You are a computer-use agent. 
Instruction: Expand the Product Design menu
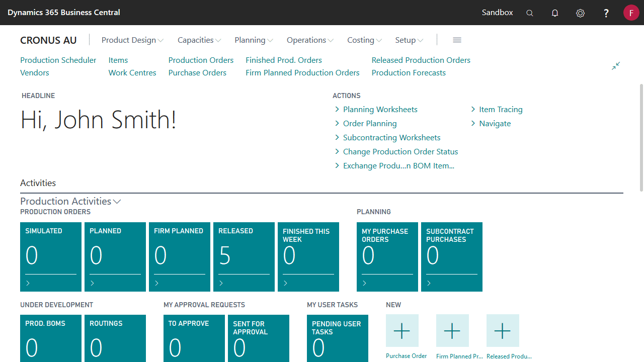tap(132, 40)
